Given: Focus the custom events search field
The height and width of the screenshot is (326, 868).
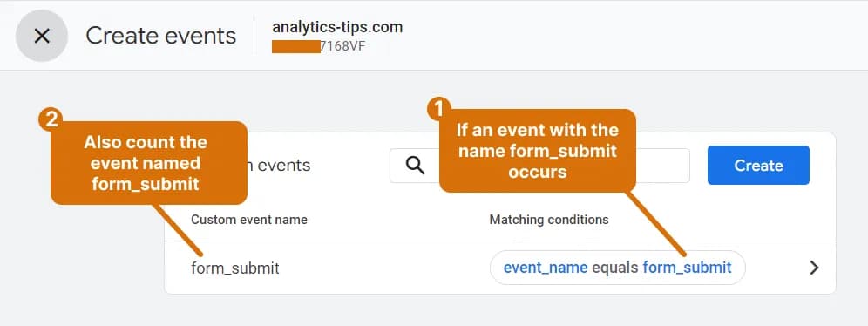Looking at the screenshot, I should pos(539,165).
